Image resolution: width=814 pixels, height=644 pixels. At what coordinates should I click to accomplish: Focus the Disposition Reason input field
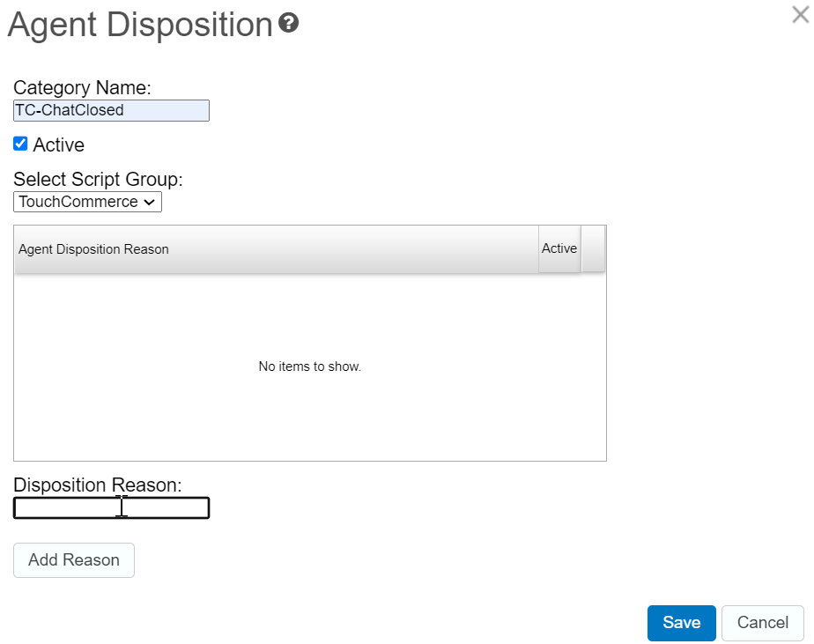pyautogui.click(x=111, y=508)
